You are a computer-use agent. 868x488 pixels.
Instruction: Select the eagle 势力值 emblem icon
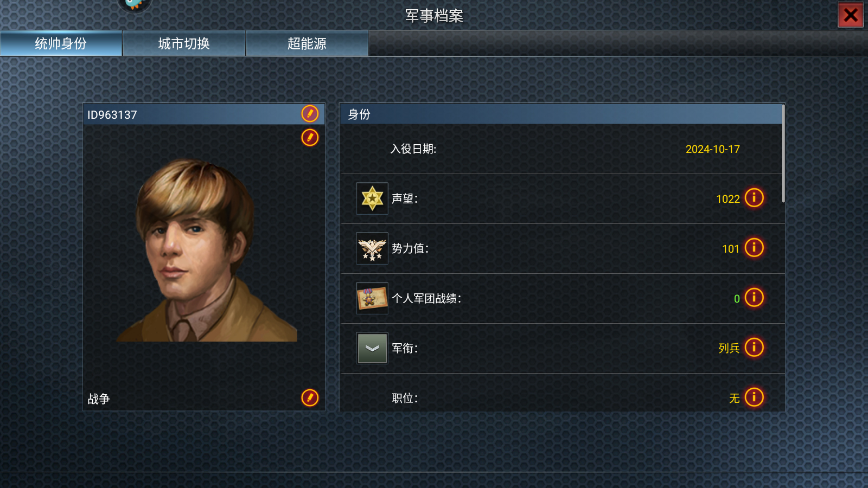(372, 248)
